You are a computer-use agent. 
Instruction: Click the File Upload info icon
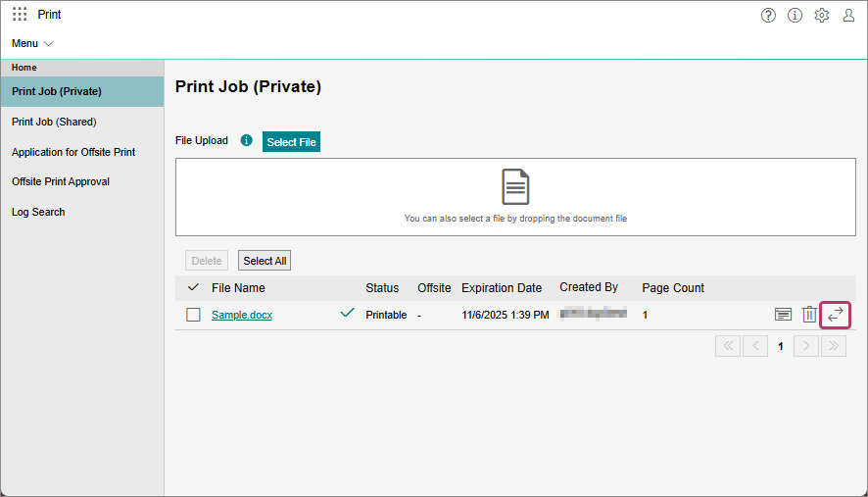pos(246,141)
